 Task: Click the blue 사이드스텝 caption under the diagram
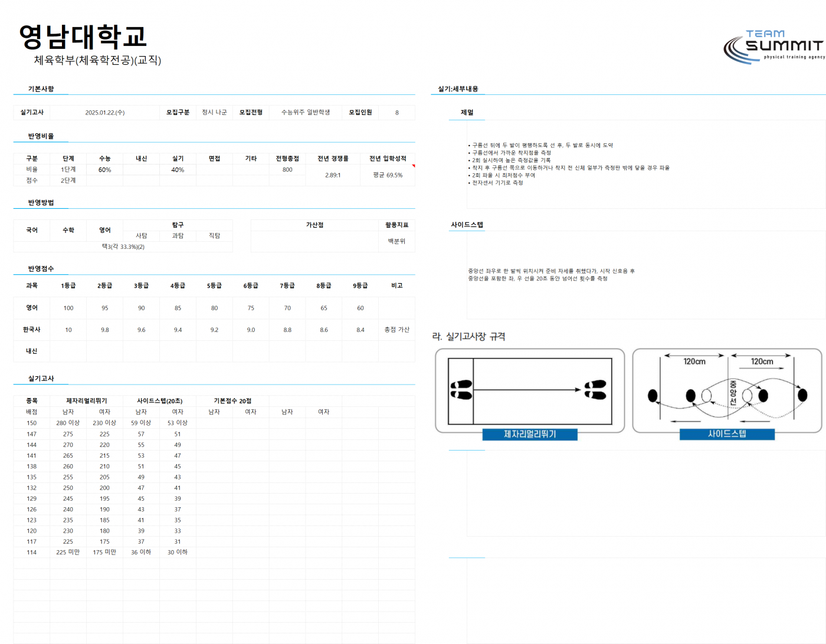(x=727, y=434)
